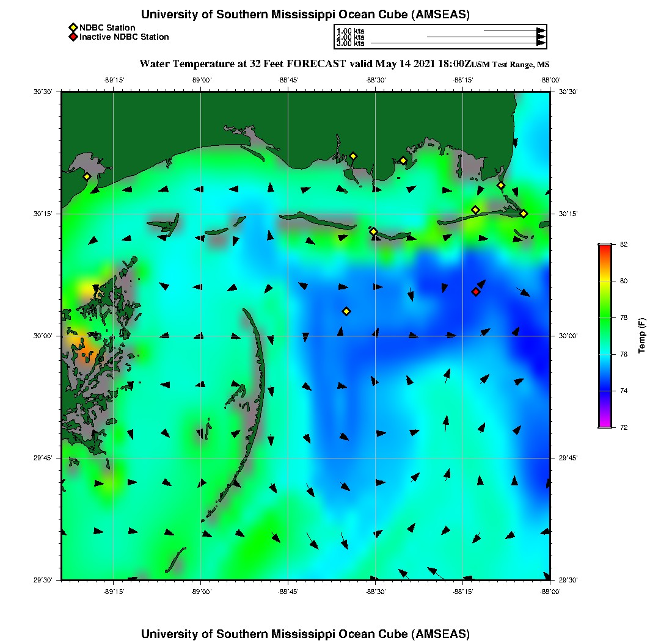672x641 pixels.
Task: Click the 30'00' latitude label on the left axis
Action: [x=42, y=336]
